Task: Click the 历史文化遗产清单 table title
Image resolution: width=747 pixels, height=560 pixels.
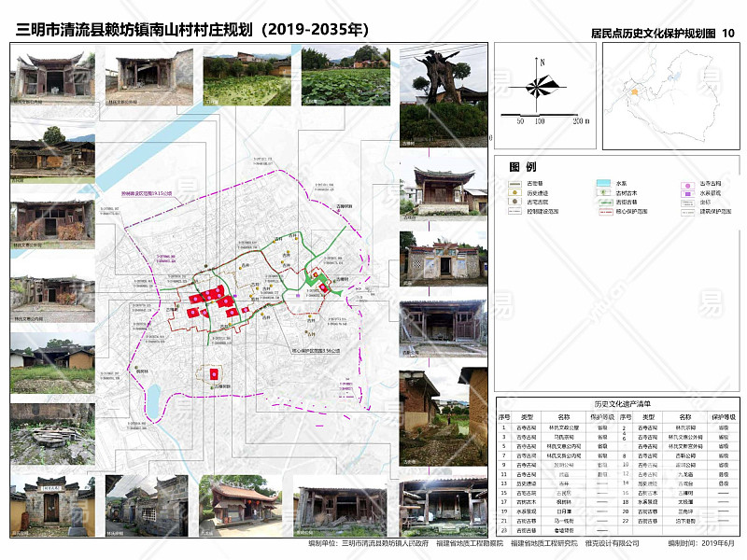Action: (x=622, y=404)
